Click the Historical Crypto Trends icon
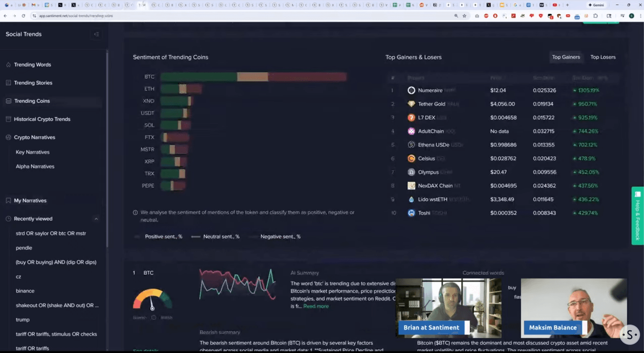644x353 pixels. [8, 119]
